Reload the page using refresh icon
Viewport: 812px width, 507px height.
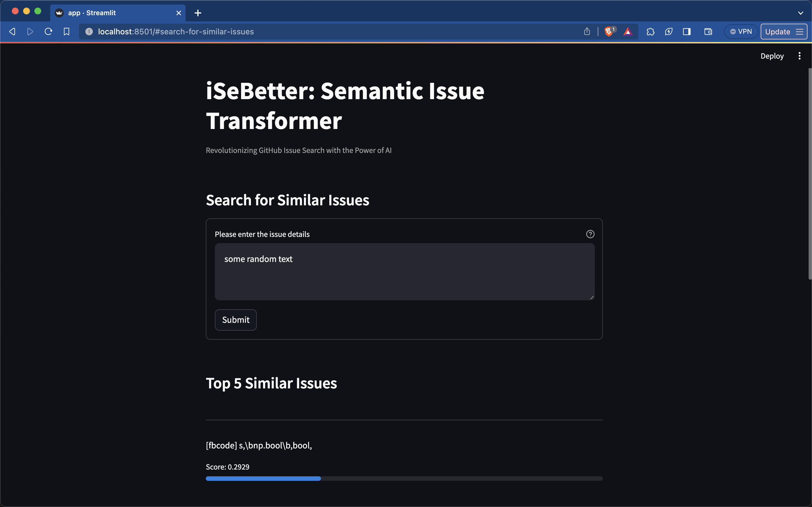[x=48, y=32]
